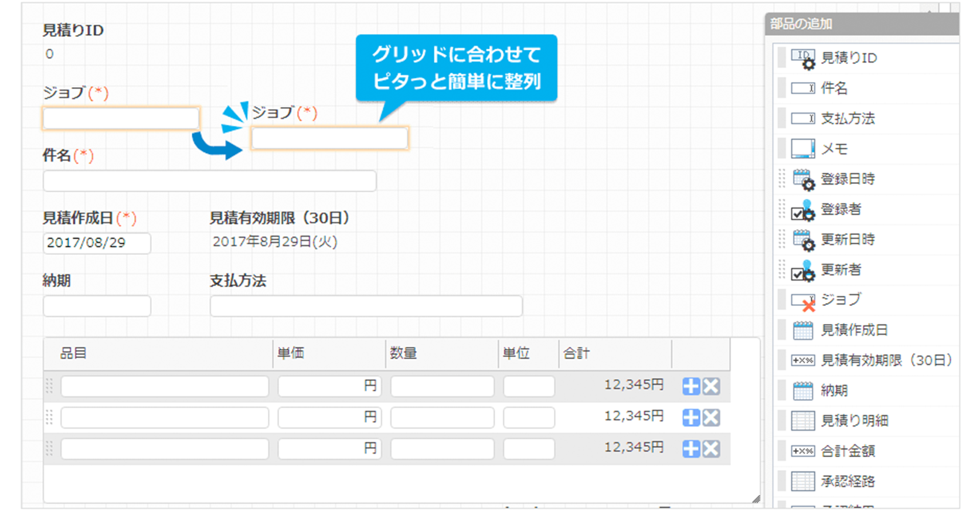This screenshot has height=511, width=980.
Task: Click the date value 2017年8月29日(火)
Action: [x=275, y=242]
